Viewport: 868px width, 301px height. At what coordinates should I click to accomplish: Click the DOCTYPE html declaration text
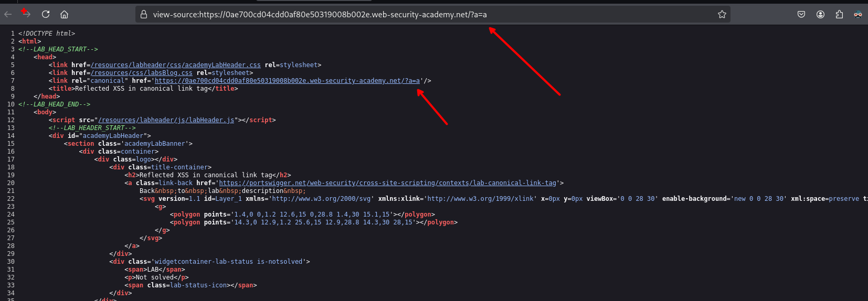click(47, 34)
